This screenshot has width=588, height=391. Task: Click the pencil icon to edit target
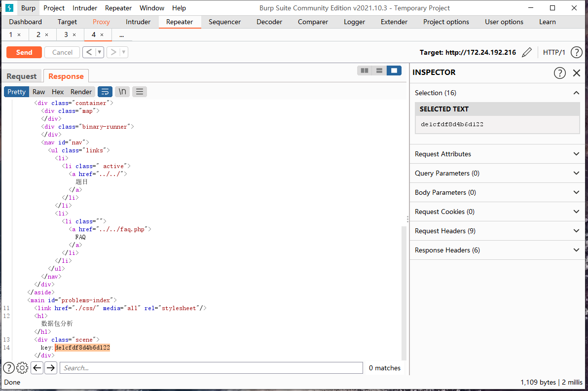[526, 52]
